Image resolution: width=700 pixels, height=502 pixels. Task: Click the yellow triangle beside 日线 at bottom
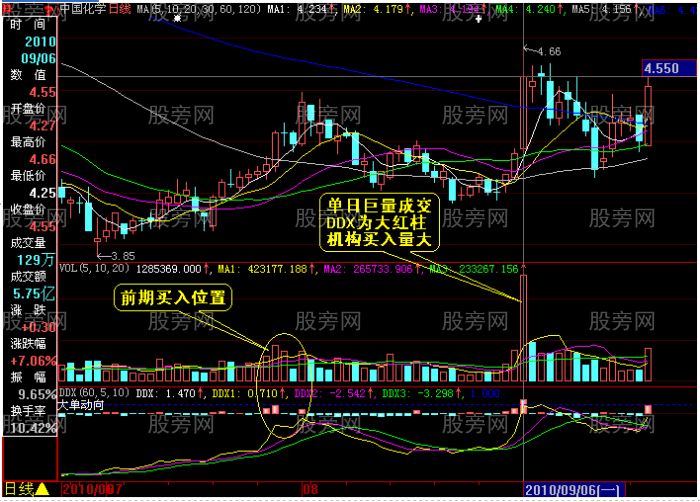42,489
